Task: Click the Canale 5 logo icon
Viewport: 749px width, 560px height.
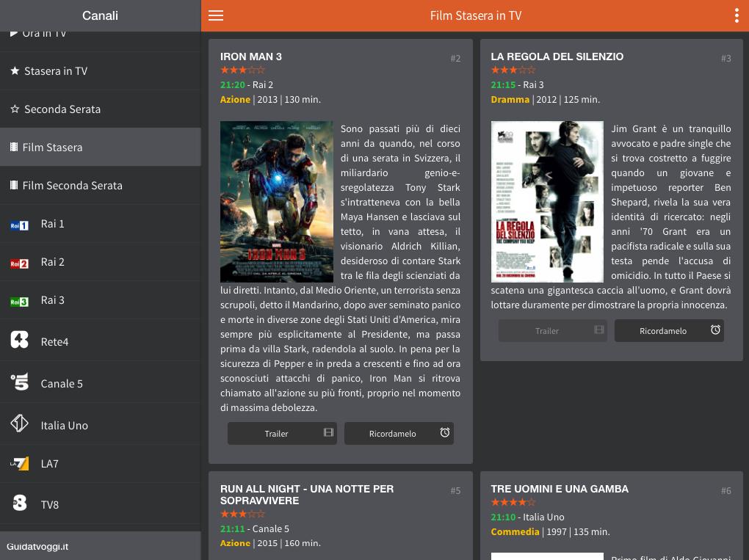Action: (x=20, y=382)
